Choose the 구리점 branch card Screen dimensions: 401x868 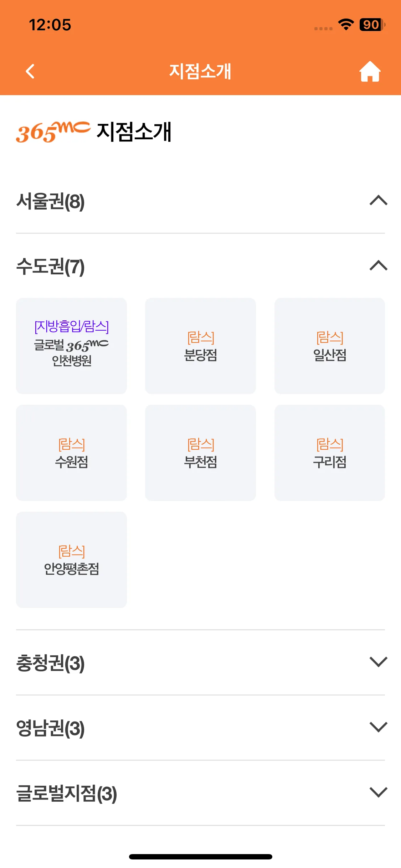pos(330,453)
